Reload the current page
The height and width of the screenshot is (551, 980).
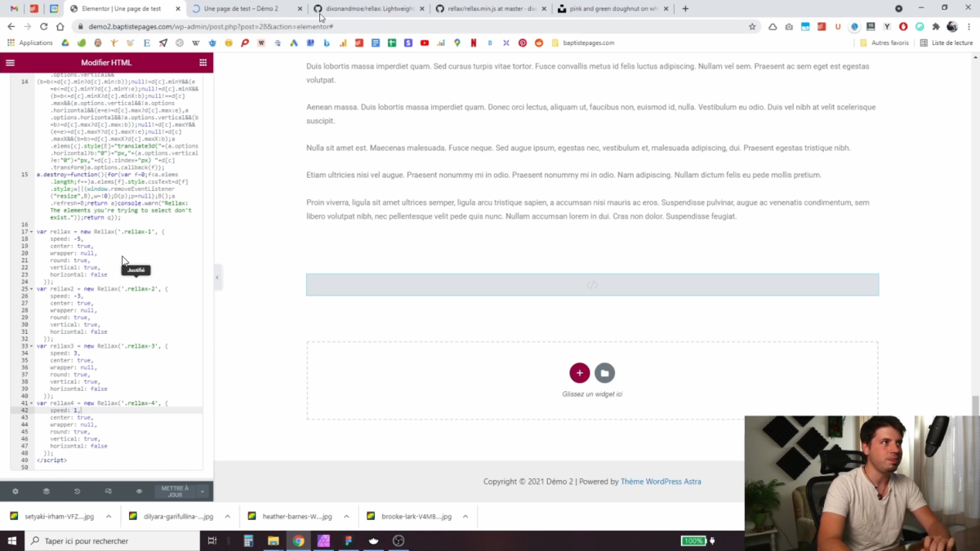tap(44, 26)
